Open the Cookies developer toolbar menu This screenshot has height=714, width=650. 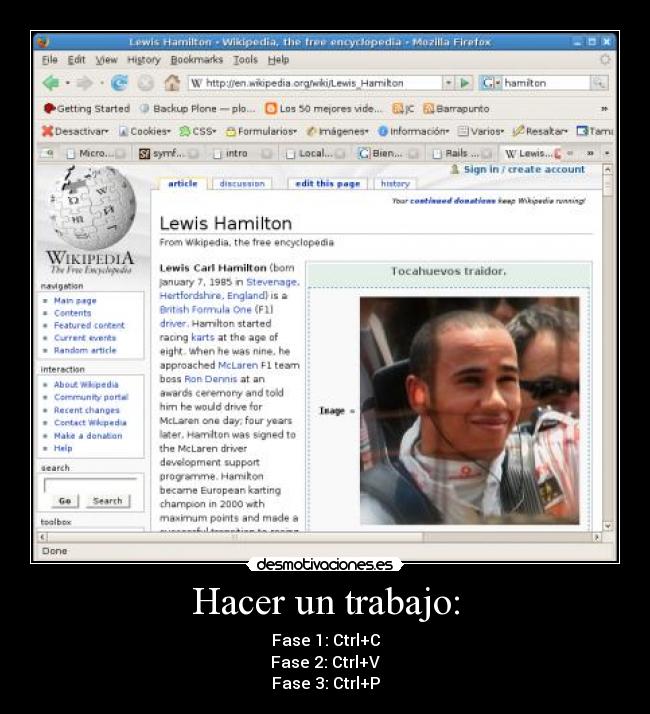(x=144, y=131)
